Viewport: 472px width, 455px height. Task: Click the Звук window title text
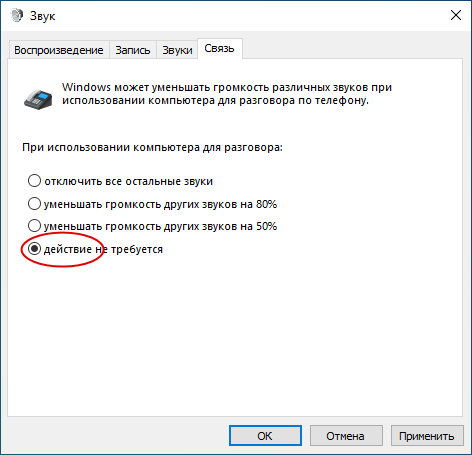point(42,16)
